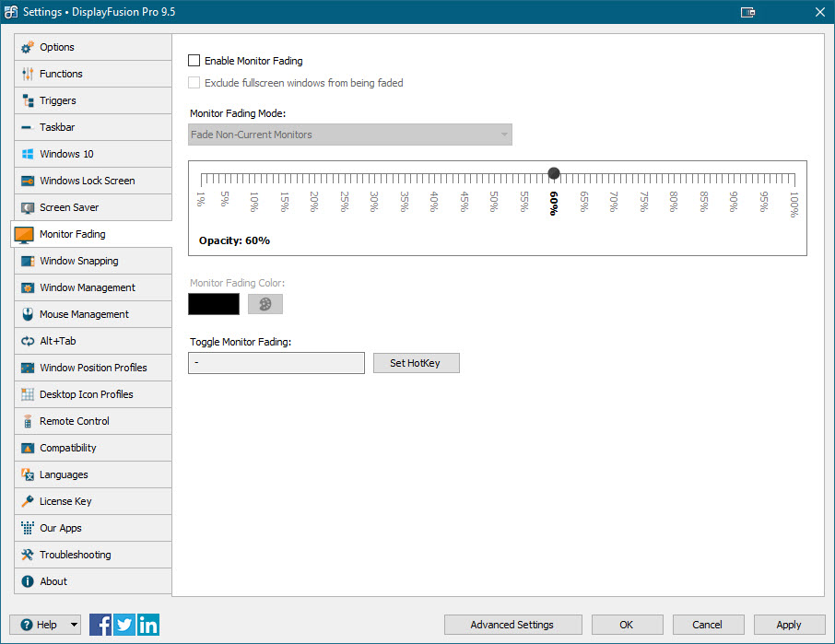The width and height of the screenshot is (835, 644).
Task: Click the Mouse Management mouse icon
Action: coord(28,314)
